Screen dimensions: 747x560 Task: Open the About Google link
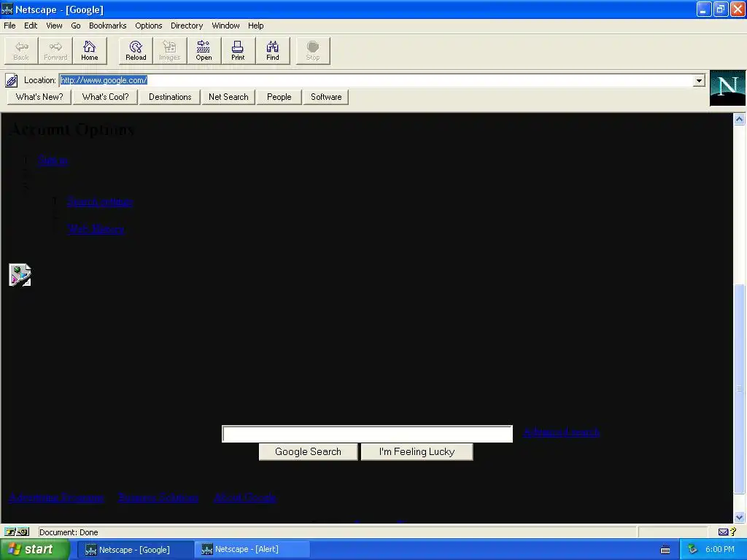245,497
